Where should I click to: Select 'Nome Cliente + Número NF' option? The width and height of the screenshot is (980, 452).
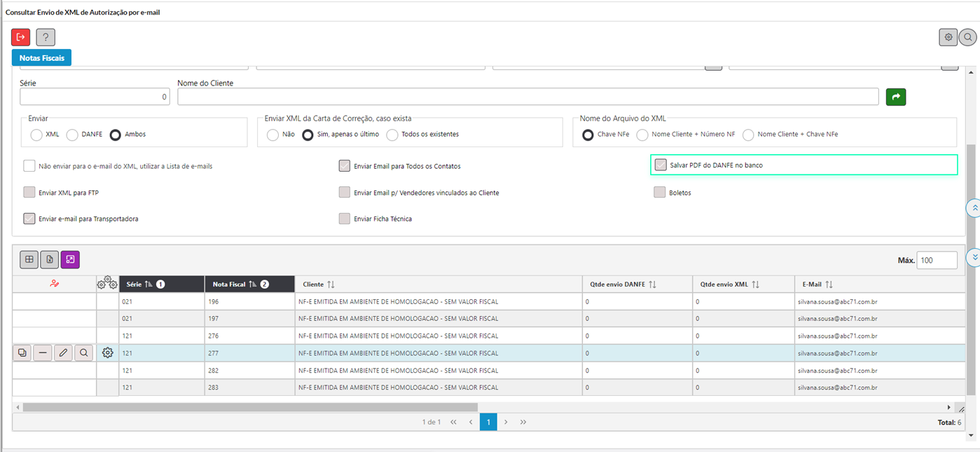642,135
